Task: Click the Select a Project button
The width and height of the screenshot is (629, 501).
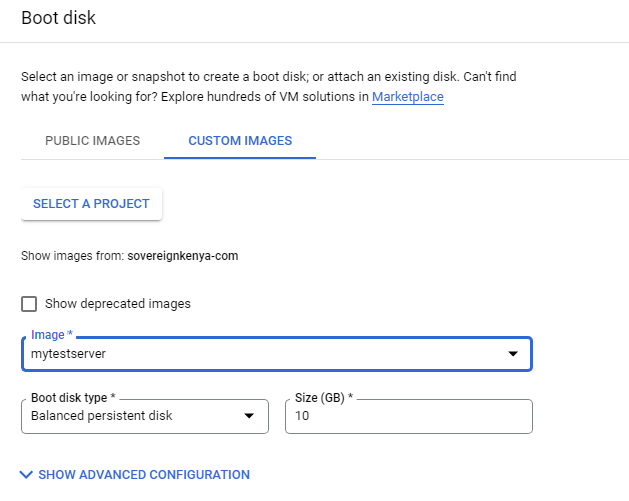Action: click(91, 204)
